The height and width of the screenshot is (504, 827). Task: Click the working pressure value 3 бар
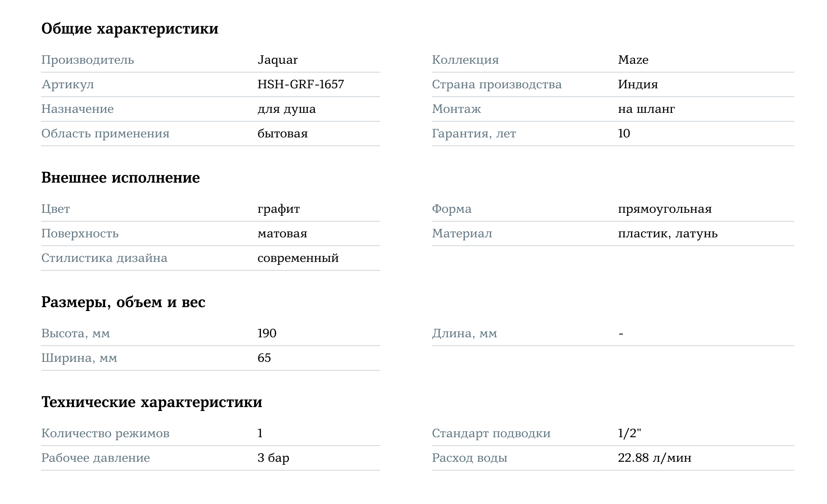click(273, 458)
